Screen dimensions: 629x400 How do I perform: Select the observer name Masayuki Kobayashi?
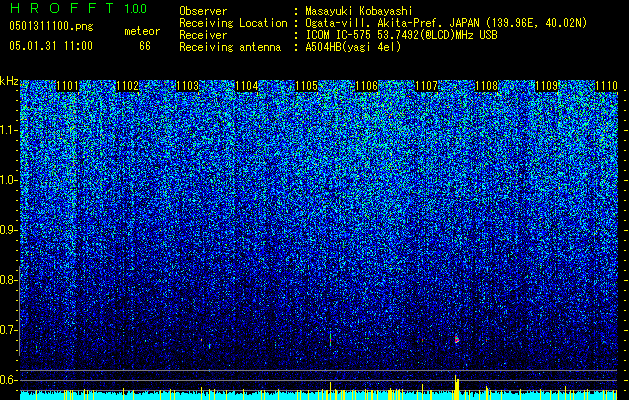[359, 11]
